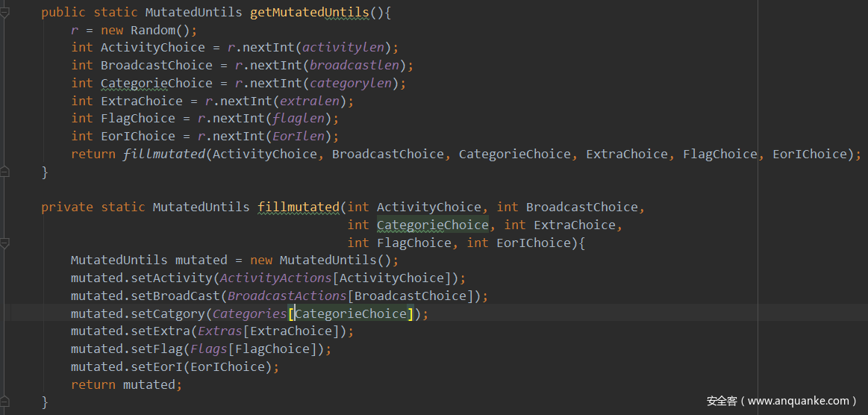Image resolution: width=868 pixels, height=415 pixels.
Task: Toggle fold marker beside the 'int FlagChoice, int EorIChoice){' line
Action: click(5, 243)
